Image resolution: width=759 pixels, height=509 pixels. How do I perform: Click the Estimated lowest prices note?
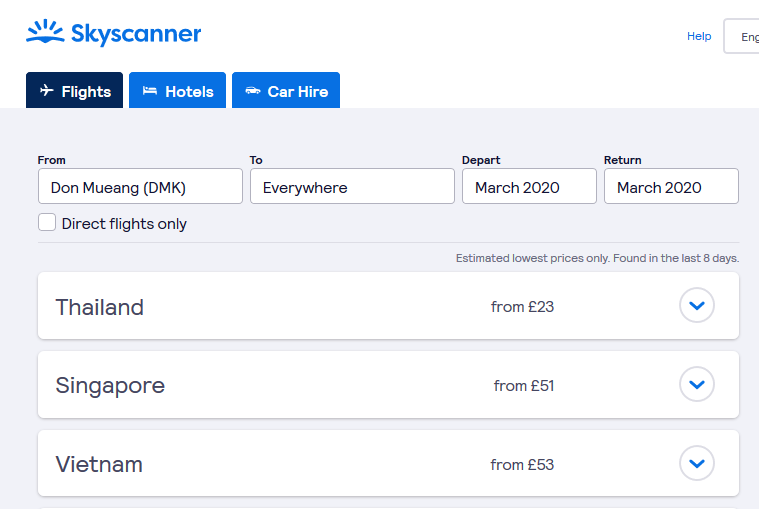[597, 258]
